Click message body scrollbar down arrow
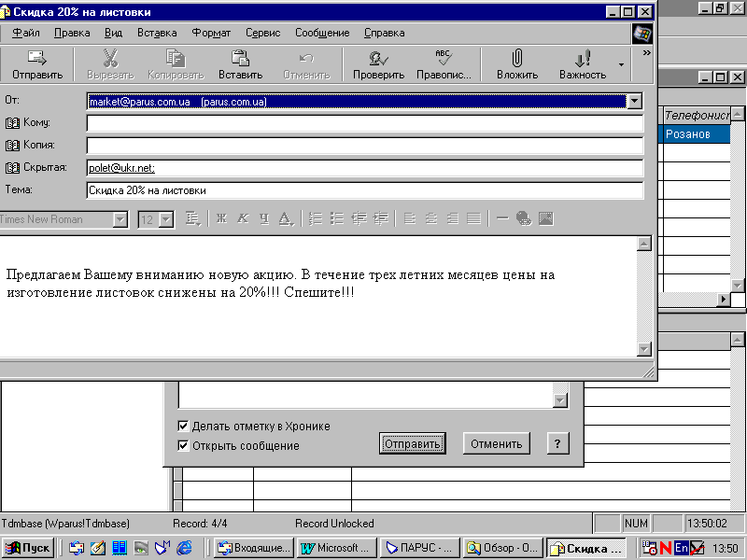 [x=644, y=349]
